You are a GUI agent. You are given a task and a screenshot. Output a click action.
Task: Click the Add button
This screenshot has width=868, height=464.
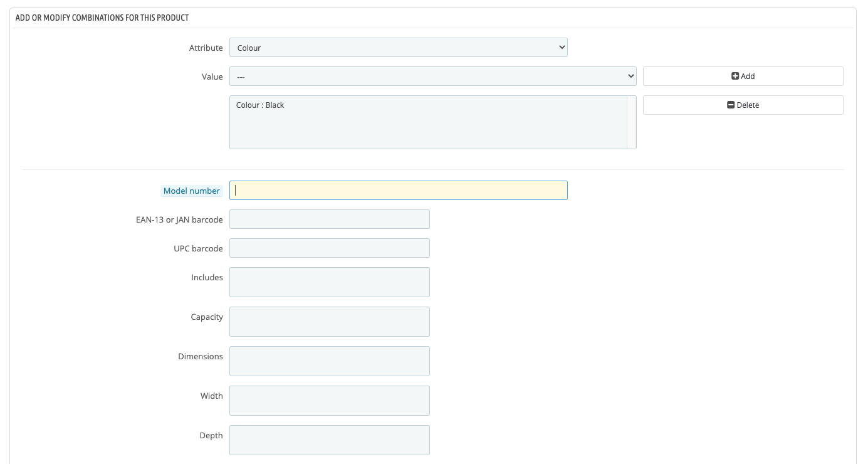point(743,76)
